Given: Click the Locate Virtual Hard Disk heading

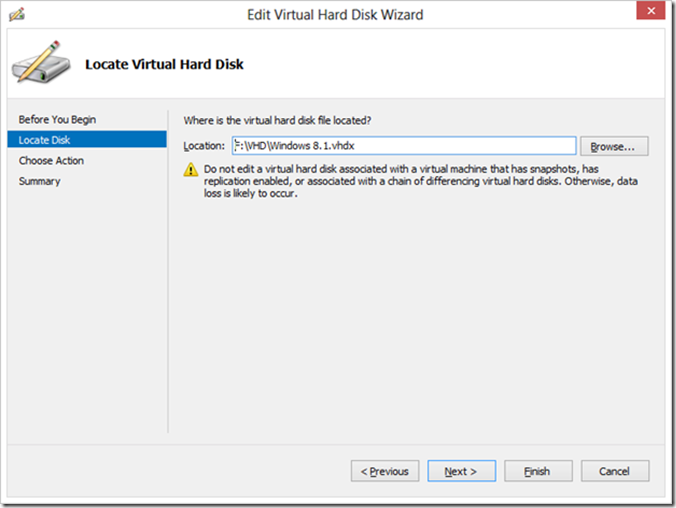Looking at the screenshot, I should pos(164,64).
